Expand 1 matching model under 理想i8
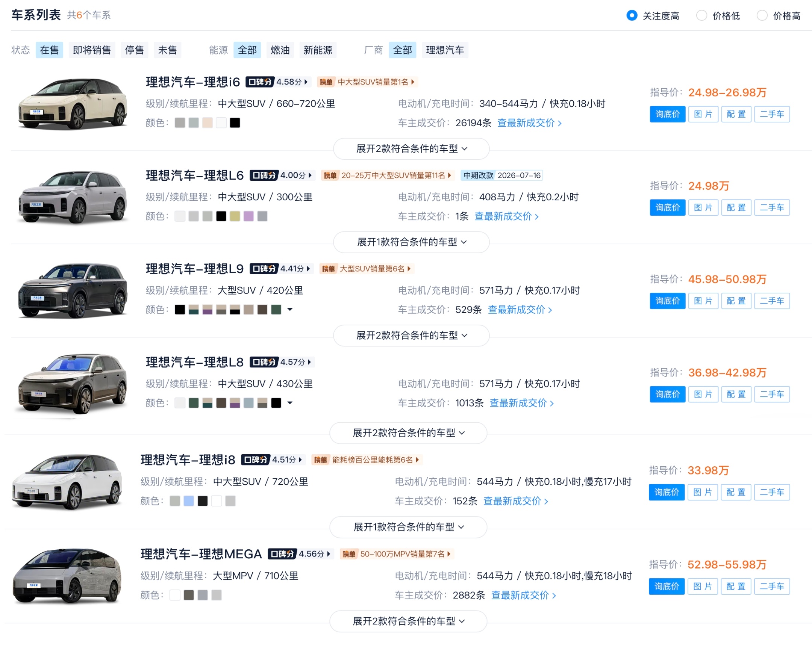 tap(408, 527)
